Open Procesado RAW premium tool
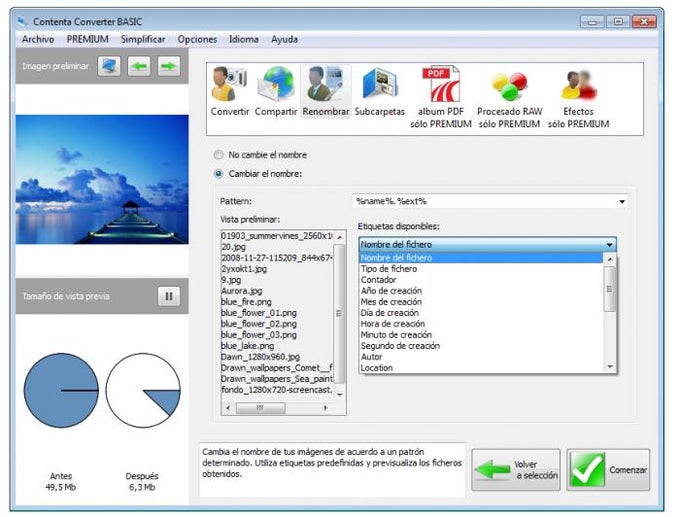The image size is (680, 517). pyautogui.click(x=510, y=98)
